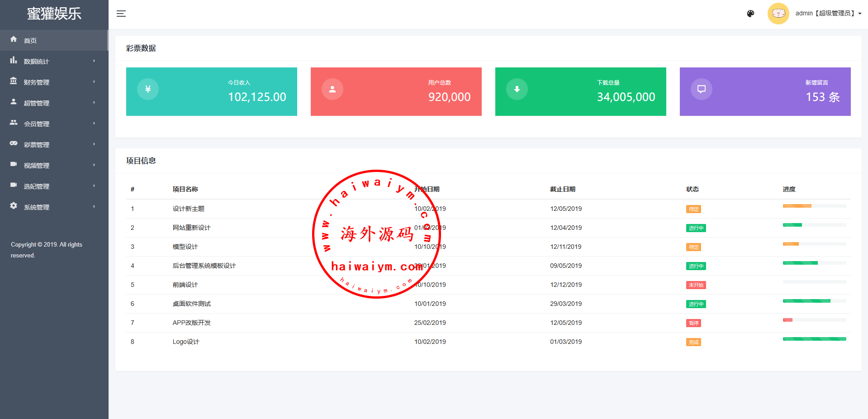Click the user icon on total users card
Screen dimensions: 868x419
(332, 89)
